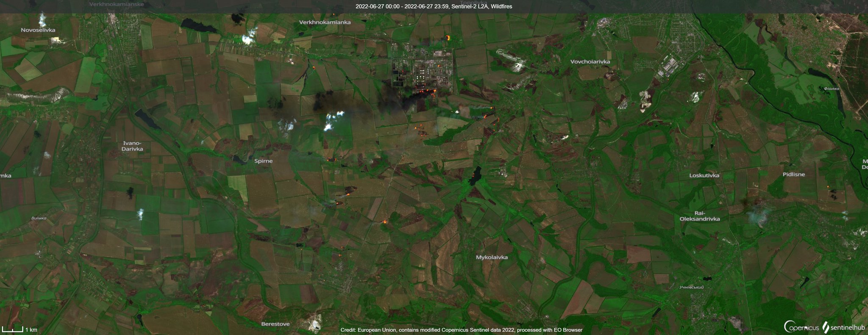Select the Vovchoiarivka place label
This screenshot has height=335, width=868.
click(x=590, y=61)
